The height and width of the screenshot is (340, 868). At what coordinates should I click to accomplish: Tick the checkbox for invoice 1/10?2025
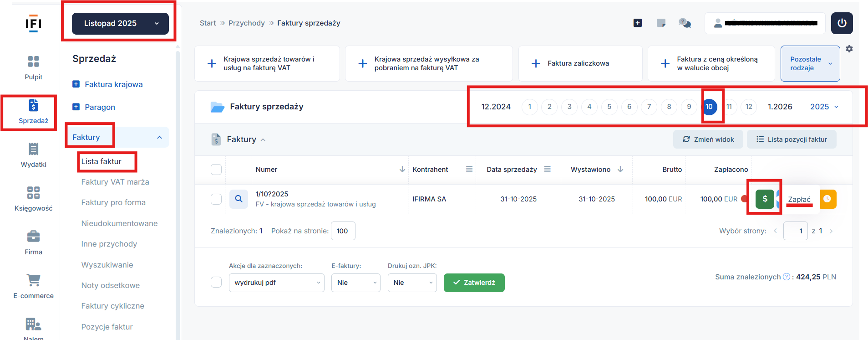coord(216,199)
